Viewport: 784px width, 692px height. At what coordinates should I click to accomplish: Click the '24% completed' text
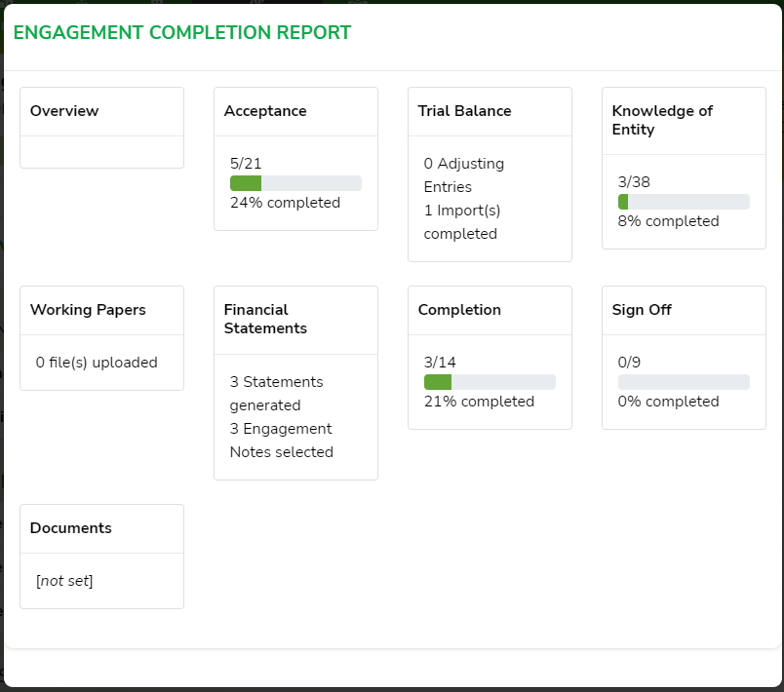pyautogui.click(x=285, y=203)
